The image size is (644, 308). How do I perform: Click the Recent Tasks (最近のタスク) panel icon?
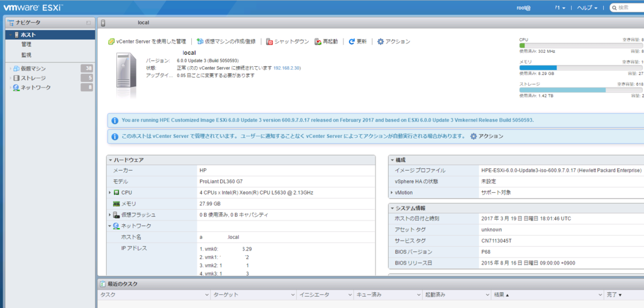(x=103, y=284)
